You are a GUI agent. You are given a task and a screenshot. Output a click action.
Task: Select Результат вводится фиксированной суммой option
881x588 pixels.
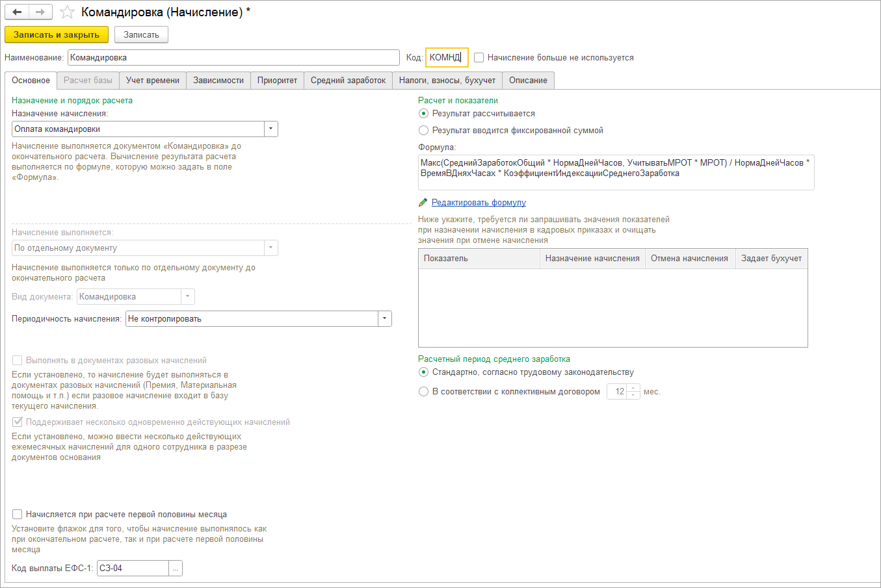pyautogui.click(x=424, y=131)
